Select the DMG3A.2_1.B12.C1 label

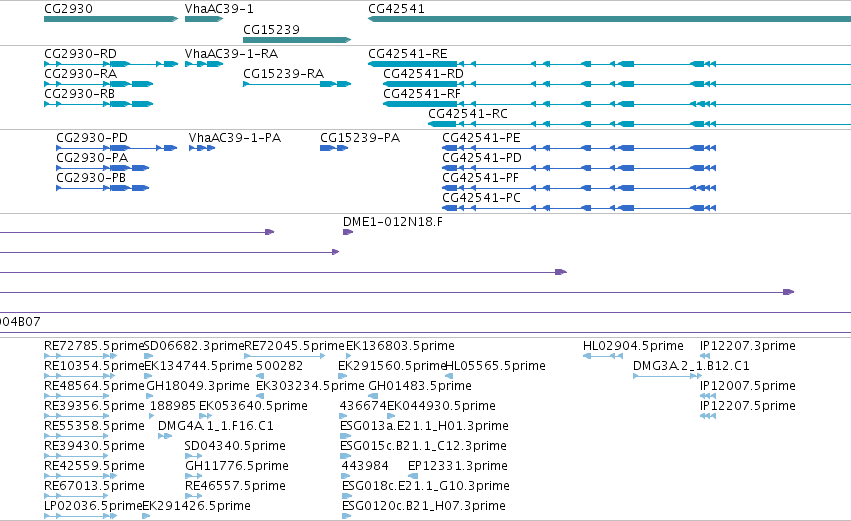pyautogui.click(x=691, y=366)
